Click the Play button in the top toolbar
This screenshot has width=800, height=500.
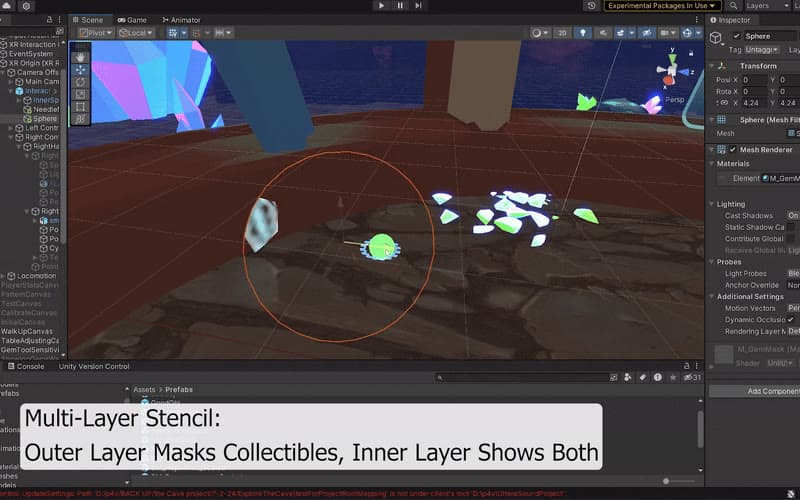381,6
